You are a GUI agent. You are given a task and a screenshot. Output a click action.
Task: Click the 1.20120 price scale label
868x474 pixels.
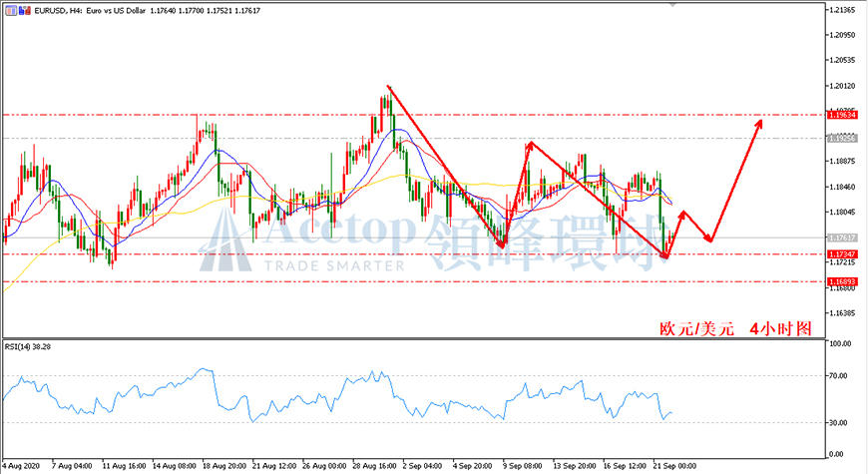click(x=842, y=86)
